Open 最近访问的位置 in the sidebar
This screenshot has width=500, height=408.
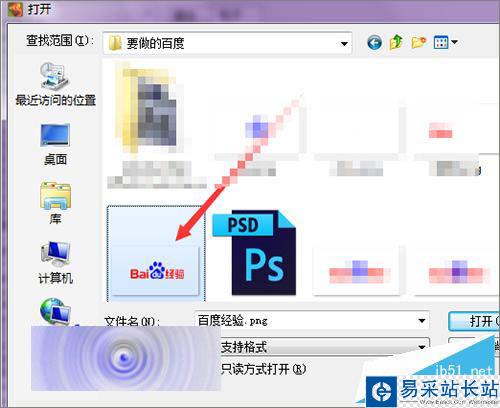point(55,84)
